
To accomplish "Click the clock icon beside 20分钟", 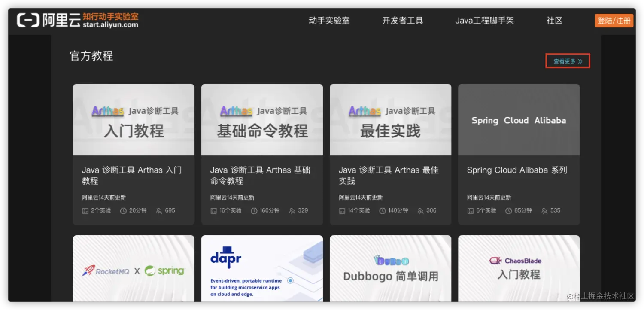I will pos(124,211).
